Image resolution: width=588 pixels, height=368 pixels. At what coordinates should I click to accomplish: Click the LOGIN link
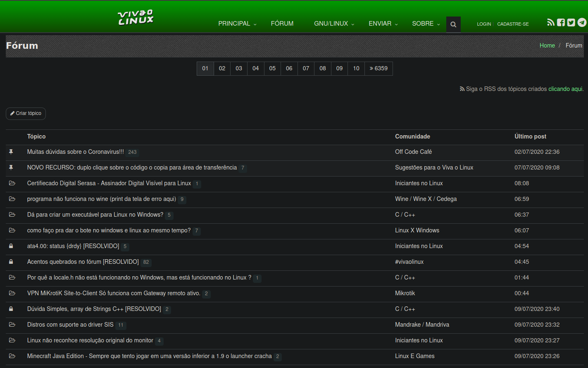point(484,24)
